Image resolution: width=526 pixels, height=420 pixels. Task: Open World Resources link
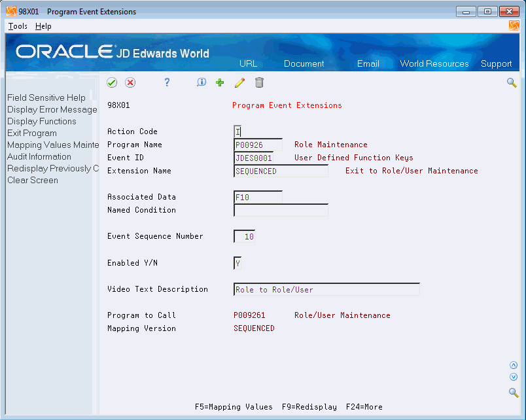[x=434, y=63]
